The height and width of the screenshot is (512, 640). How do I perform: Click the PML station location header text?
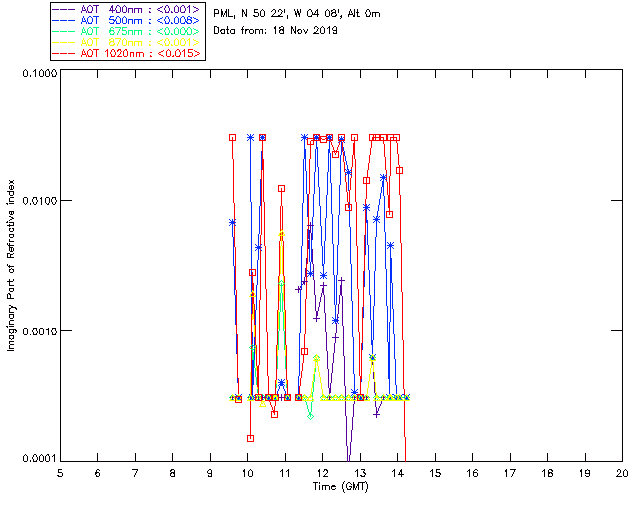[x=297, y=13]
